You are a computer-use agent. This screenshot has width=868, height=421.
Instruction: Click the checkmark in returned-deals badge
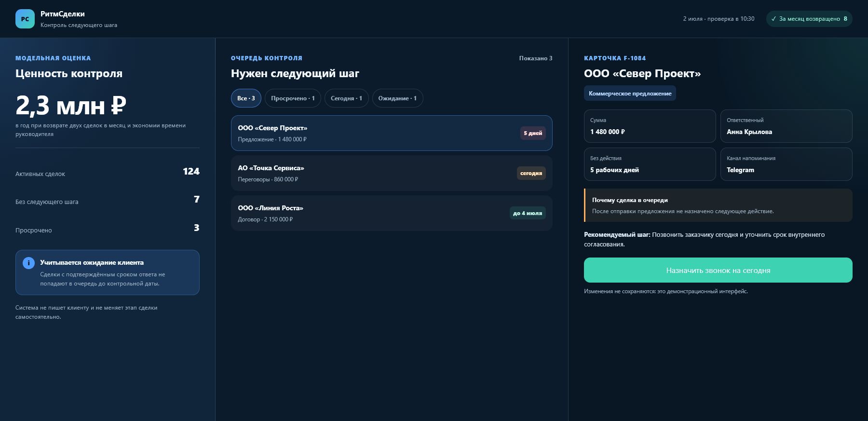tap(773, 19)
